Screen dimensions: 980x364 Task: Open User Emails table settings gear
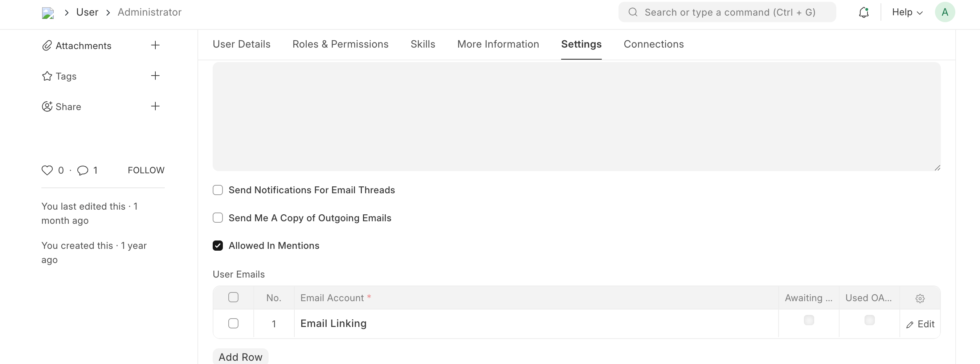tap(920, 298)
